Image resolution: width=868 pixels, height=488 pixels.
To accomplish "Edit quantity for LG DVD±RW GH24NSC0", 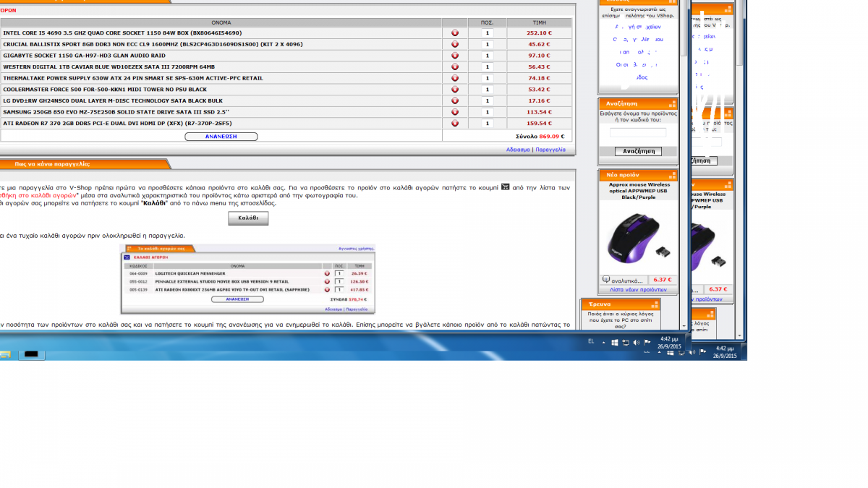I will coord(487,100).
